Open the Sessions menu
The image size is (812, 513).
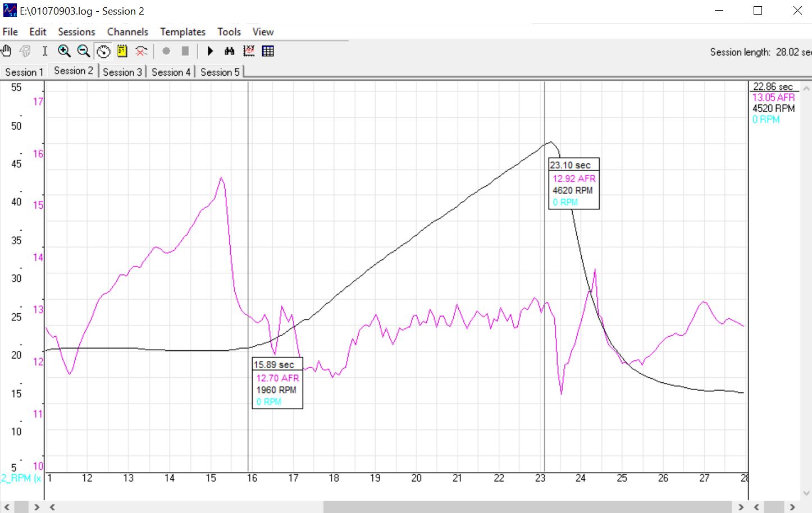click(x=76, y=32)
